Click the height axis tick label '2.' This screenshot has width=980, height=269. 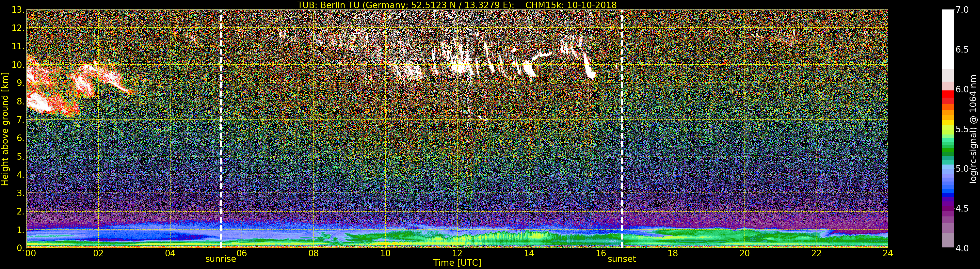pos(20,211)
